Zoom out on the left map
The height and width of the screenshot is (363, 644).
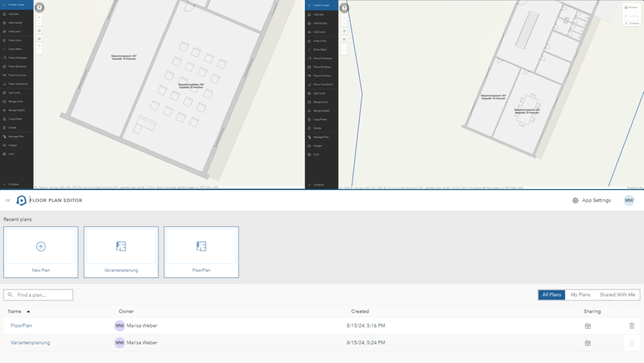[x=39, y=23]
